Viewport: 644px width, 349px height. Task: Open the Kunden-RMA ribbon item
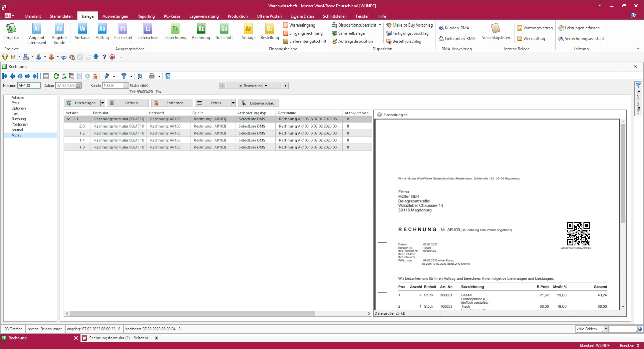click(x=454, y=28)
